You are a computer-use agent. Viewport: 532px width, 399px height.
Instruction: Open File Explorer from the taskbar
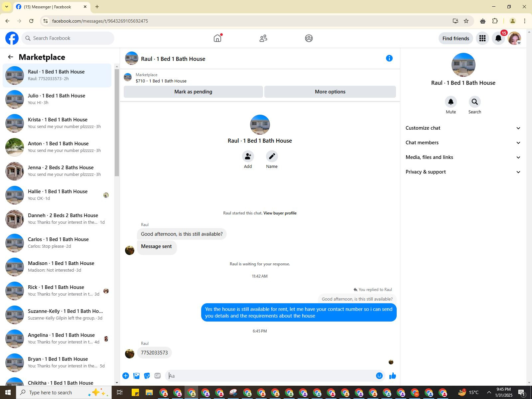[x=149, y=392]
